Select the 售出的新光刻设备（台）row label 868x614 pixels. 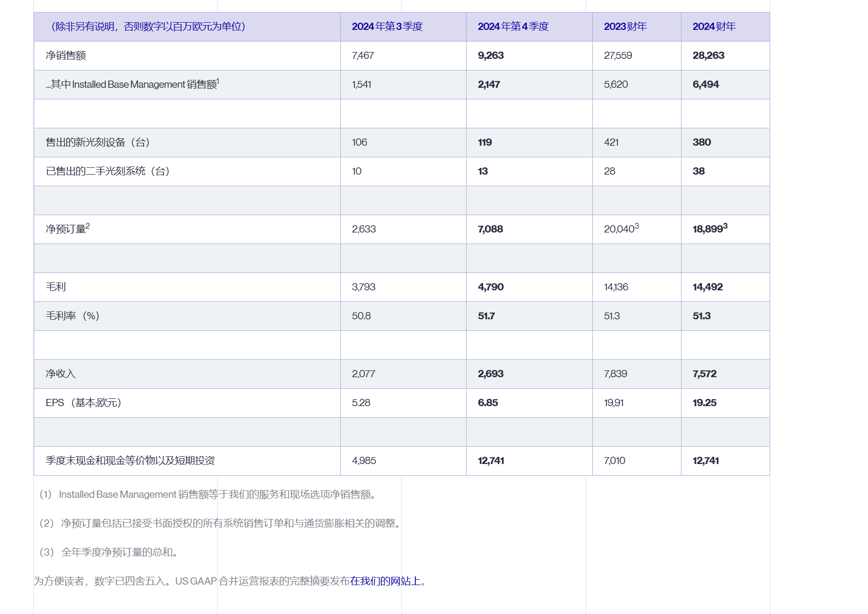pos(98,142)
